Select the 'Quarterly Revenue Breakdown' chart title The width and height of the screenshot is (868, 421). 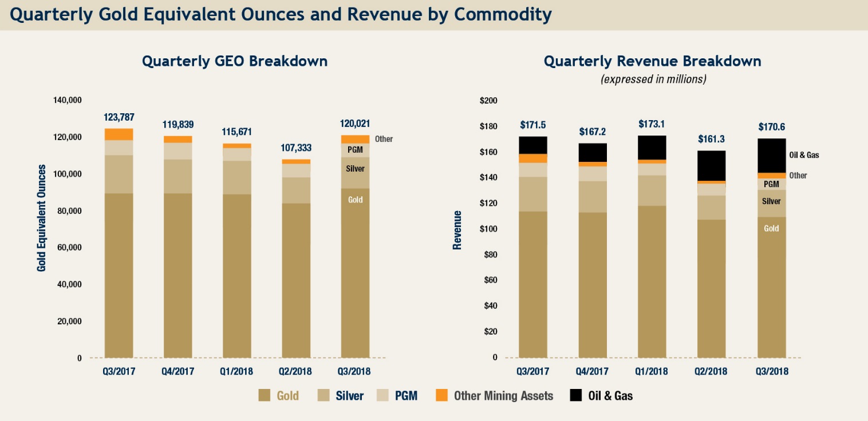[x=653, y=61]
